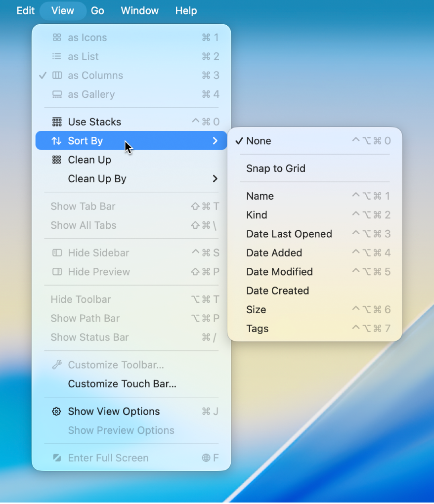The image size is (434, 504).
Task: Sort by Size in the submenu
Action: 315,310
